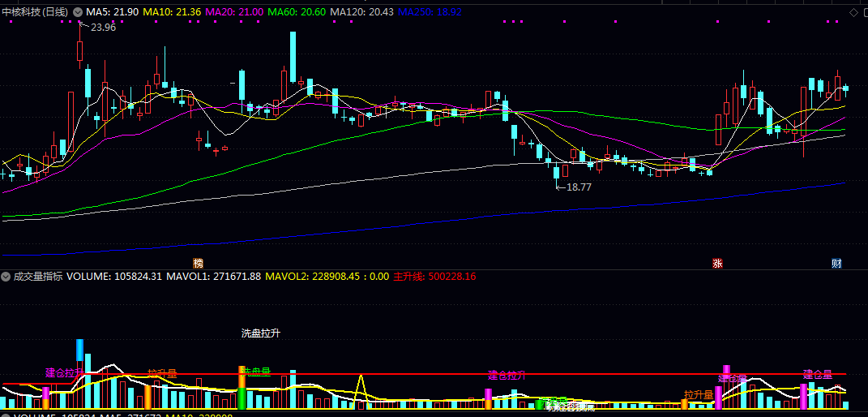Image resolution: width=868 pixels, height=417 pixels.
Task: Click the magenta 建仓量 label at far right
Action: point(818,374)
